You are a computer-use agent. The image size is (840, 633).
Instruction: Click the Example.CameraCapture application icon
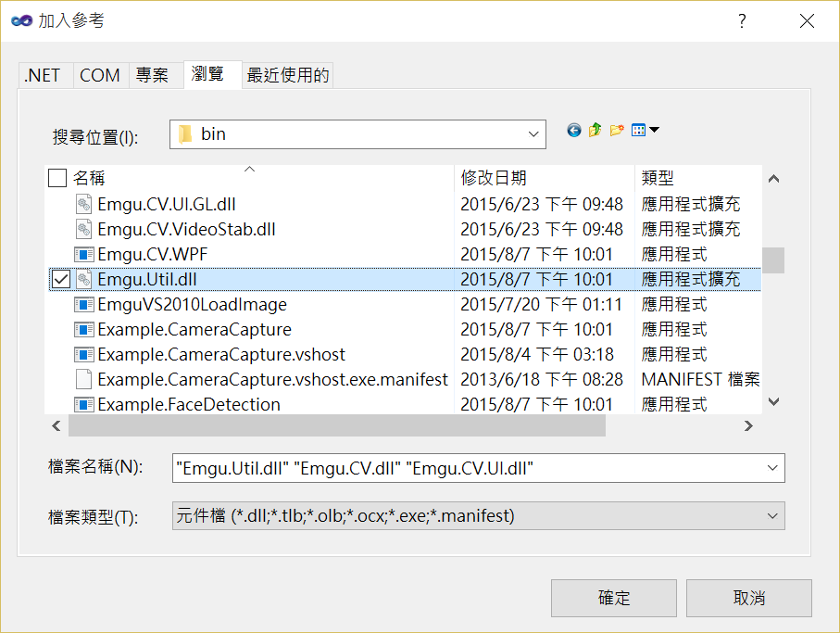point(83,329)
